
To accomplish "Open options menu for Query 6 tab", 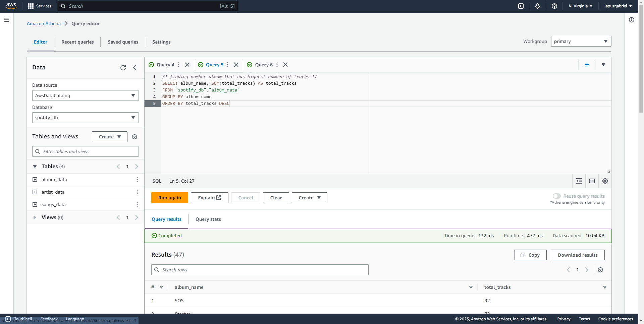I will tap(277, 65).
